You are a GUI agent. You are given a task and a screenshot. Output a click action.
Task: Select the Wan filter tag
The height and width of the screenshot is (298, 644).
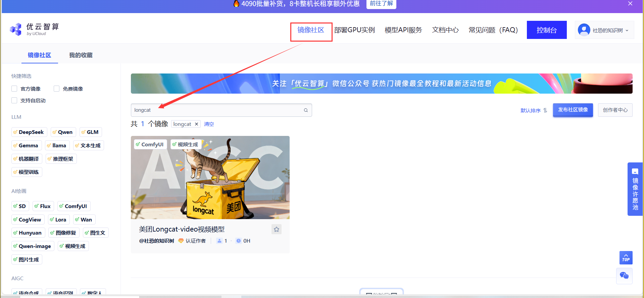85,219
